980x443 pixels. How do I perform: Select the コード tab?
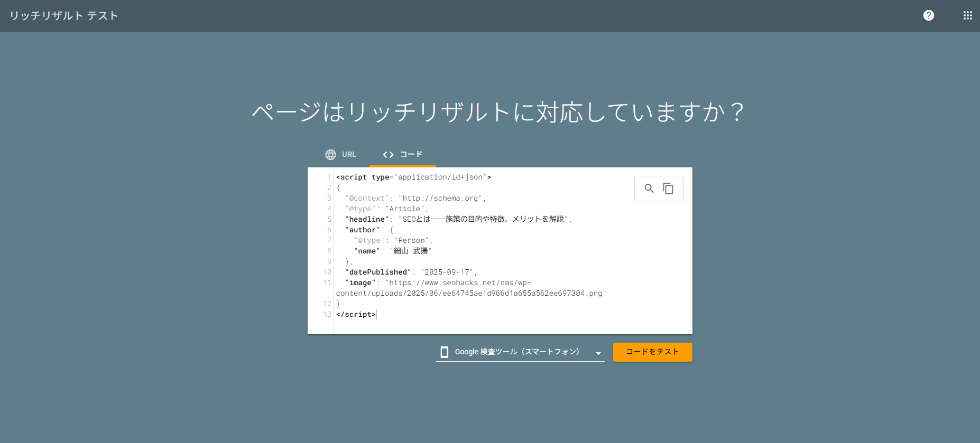click(x=402, y=154)
